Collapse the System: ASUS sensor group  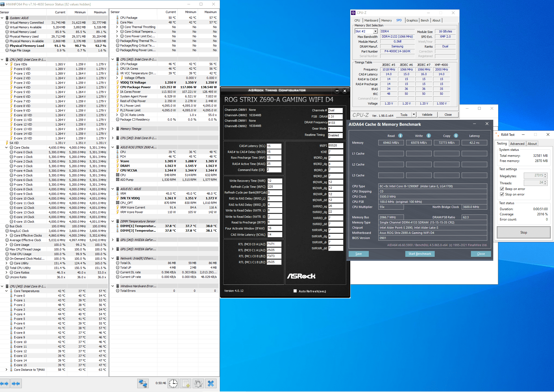point(2,18)
